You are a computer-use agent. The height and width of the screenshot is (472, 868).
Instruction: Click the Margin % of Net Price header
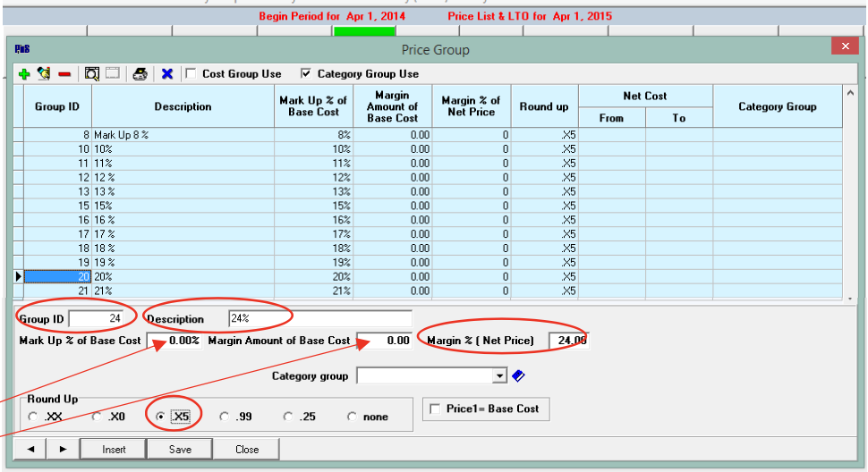(471, 106)
